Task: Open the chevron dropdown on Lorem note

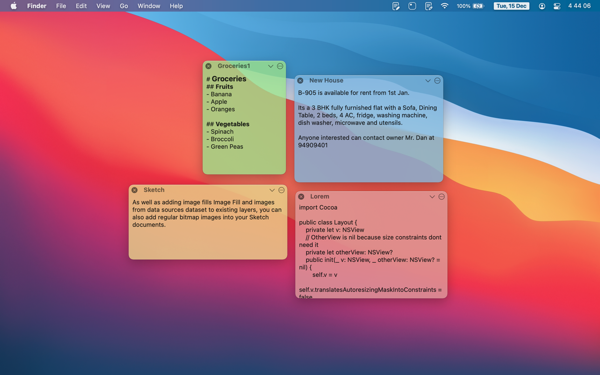Action: click(x=432, y=196)
